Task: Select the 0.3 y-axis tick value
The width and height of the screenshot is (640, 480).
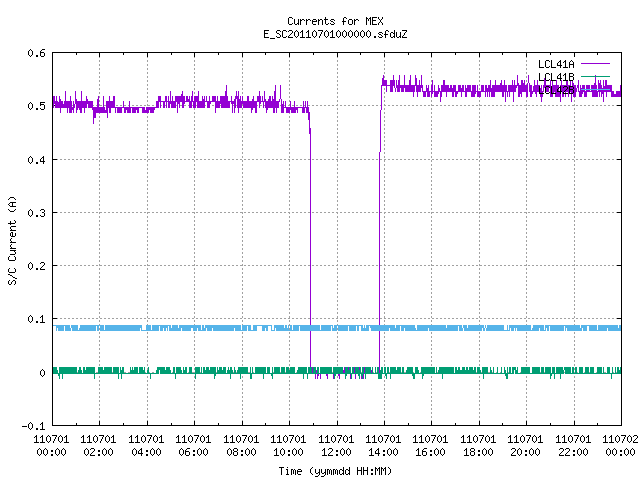Action: tap(36, 213)
